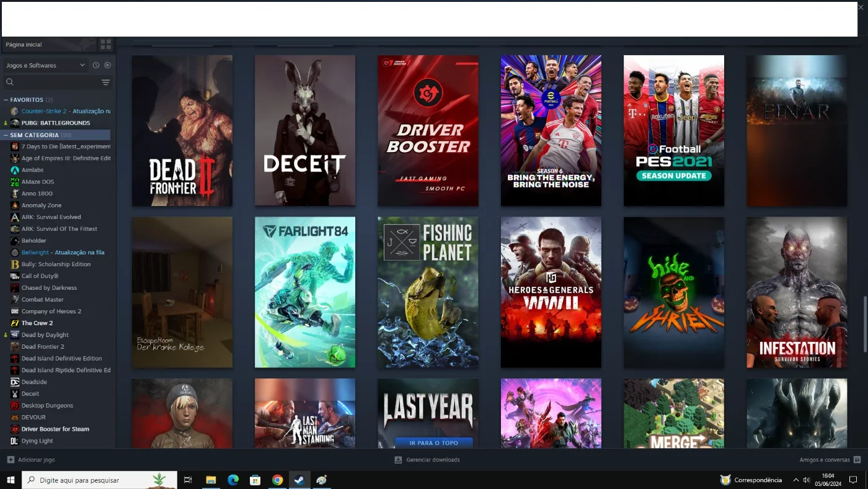Click the Aimlabs icon in the list
Screen dimensions: 868x489
tap(15, 170)
